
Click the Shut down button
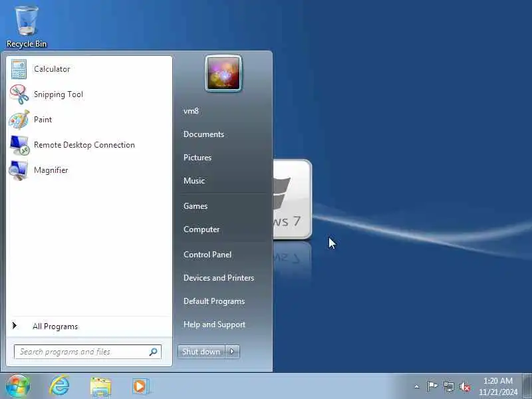click(201, 352)
